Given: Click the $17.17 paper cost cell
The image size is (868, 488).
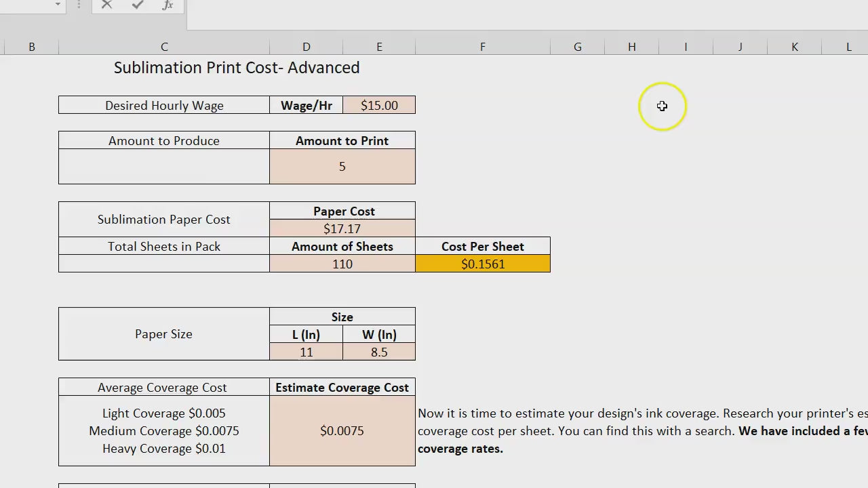Looking at the screenshot, I should click(342, 229).
